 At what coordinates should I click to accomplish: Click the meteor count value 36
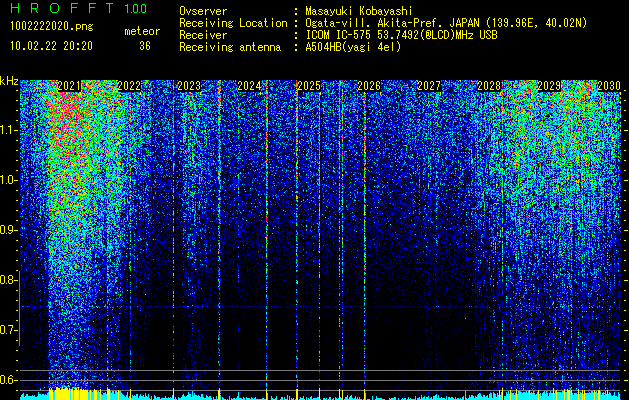(x=145, y=46)
